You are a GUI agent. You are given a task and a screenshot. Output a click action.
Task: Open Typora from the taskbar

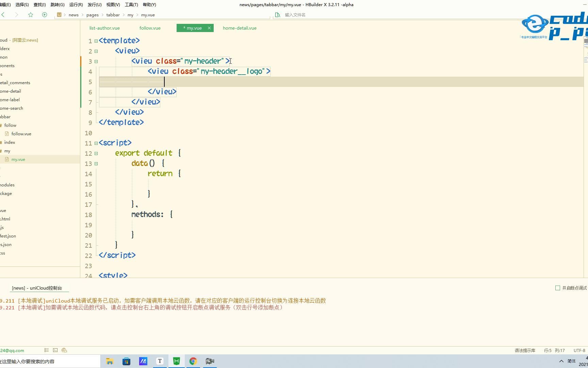click(x=160, y=361)
